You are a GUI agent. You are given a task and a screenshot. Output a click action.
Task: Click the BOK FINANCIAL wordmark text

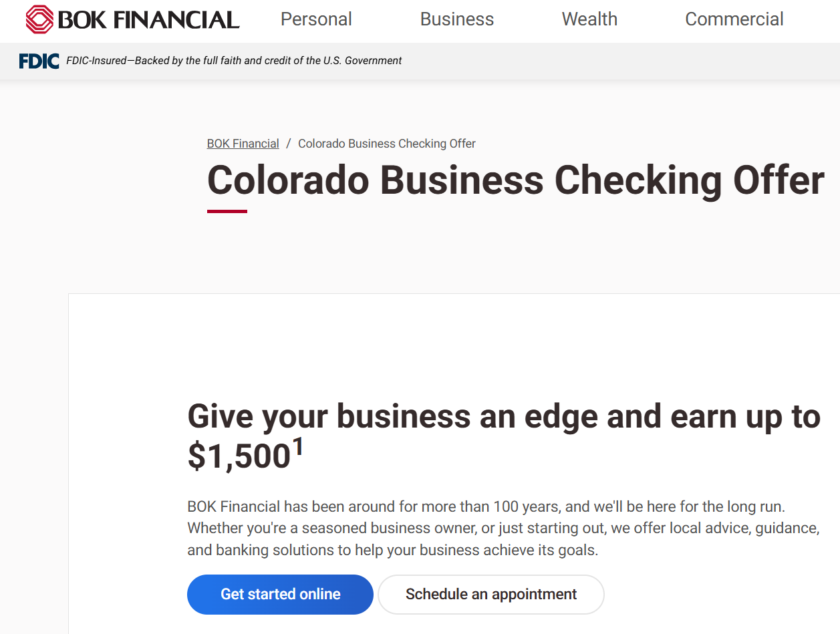[148, 20]
